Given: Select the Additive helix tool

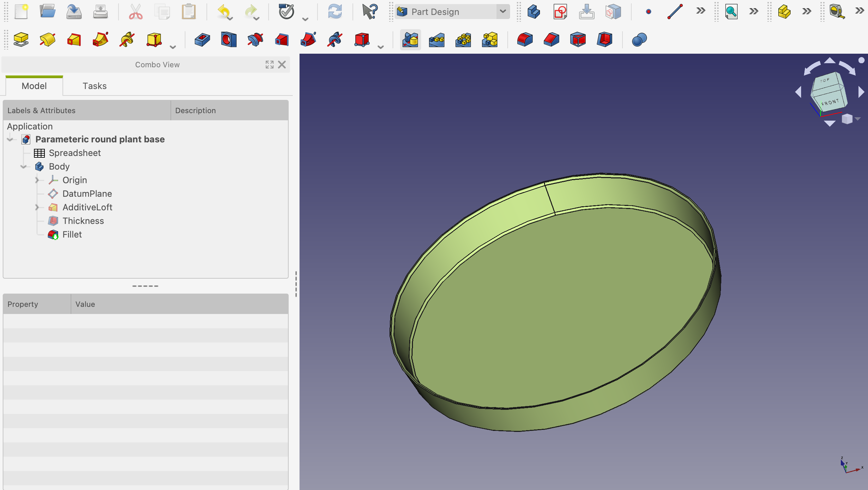Looking at the screenshot, I should (127, 40).
